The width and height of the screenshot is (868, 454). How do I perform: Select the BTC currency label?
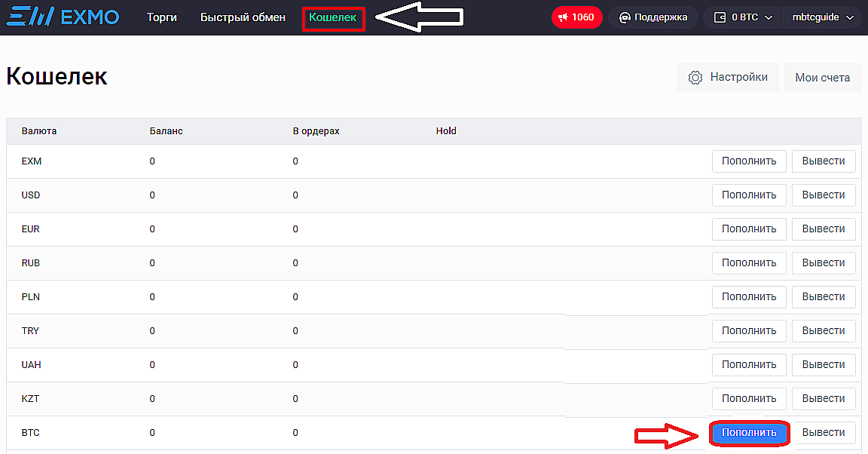(x=30, y=432)
